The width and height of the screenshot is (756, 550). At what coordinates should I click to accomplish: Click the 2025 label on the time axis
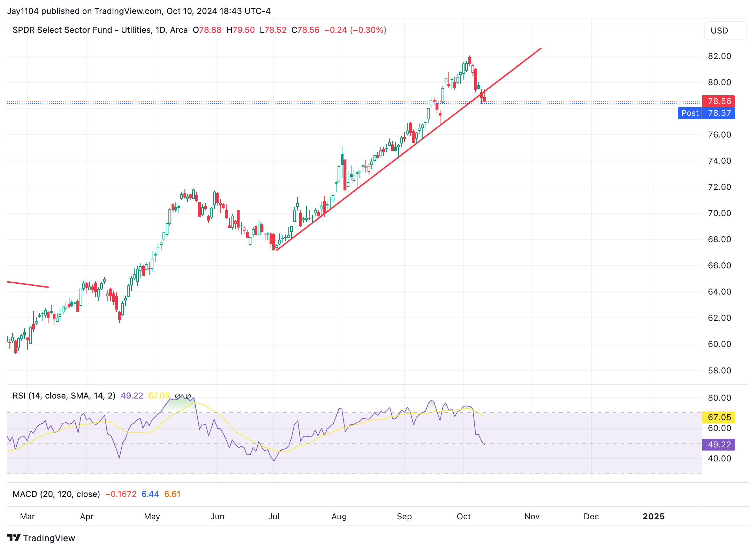pos(654,516)
